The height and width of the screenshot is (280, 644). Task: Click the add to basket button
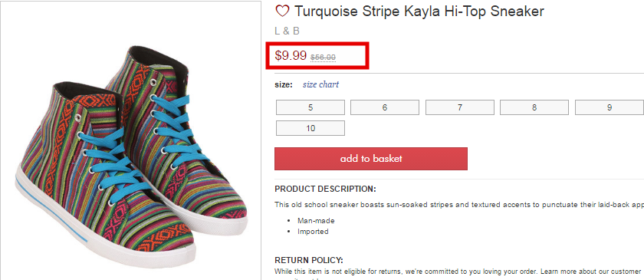[371, 158]
